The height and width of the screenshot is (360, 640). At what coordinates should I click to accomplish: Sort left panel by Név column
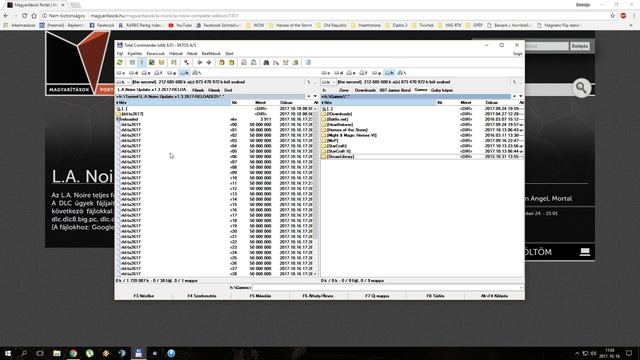click(173, 102)
